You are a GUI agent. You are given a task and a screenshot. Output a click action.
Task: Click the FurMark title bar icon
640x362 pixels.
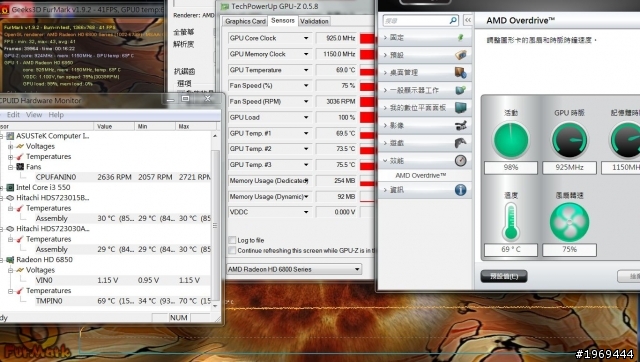pos(4,9)
